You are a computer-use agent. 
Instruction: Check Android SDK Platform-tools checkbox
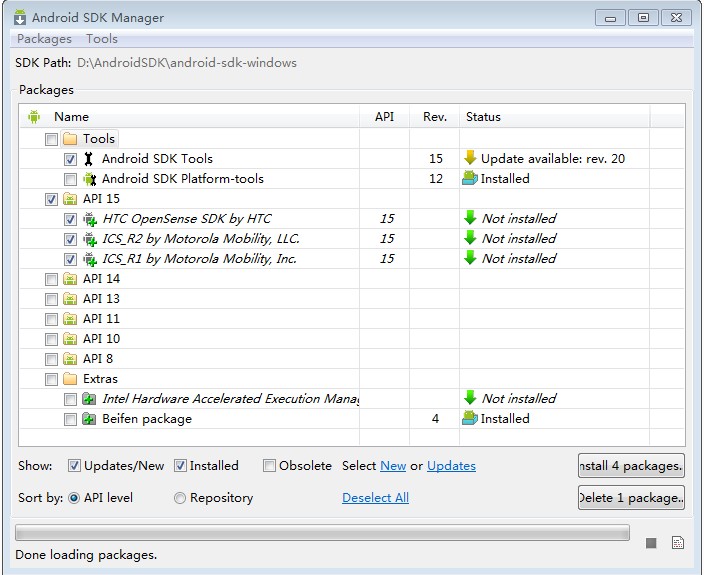click(x=70, y=180)
